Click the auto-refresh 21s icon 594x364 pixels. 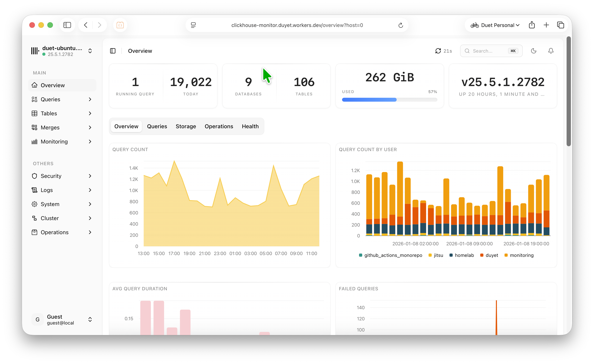pos(438,51)
